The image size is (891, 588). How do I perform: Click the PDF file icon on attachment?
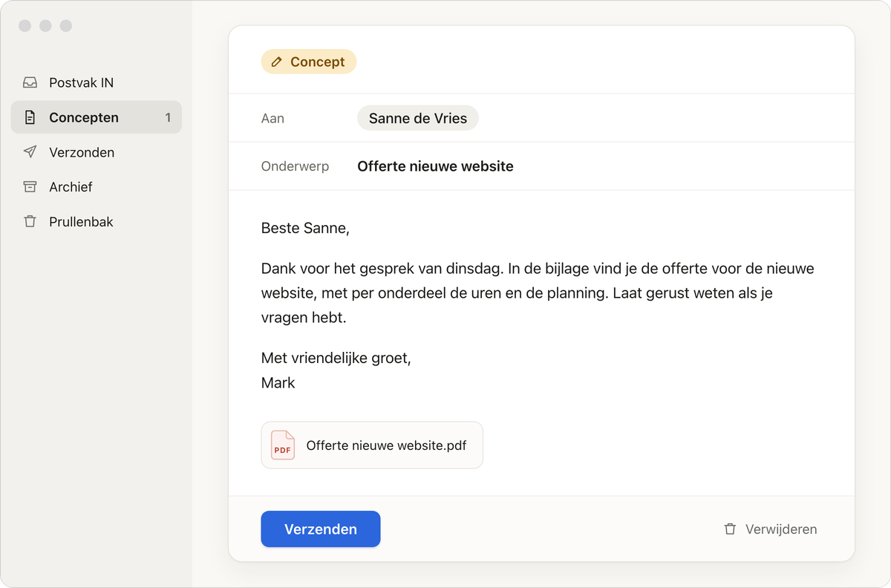pyautogui.click(x=283, y=445)
